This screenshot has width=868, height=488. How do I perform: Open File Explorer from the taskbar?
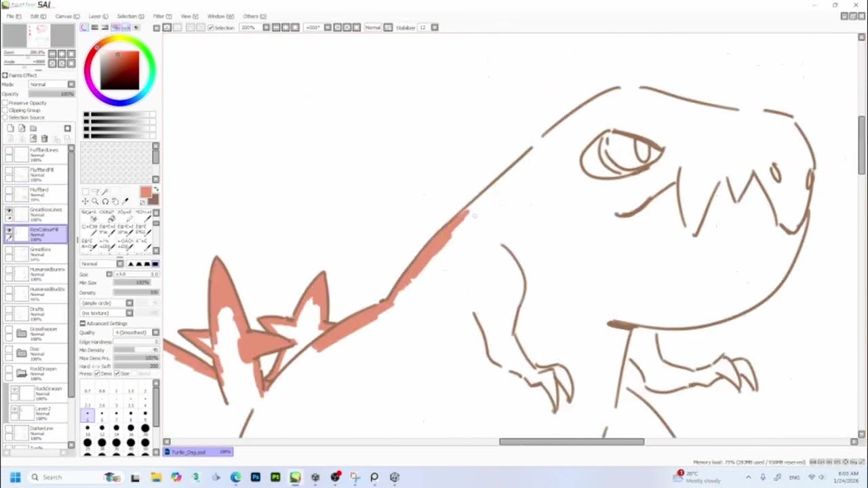[156, 477]
